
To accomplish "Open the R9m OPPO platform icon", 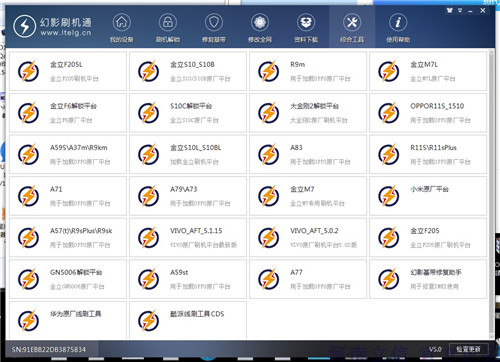I will click(268, 71).
